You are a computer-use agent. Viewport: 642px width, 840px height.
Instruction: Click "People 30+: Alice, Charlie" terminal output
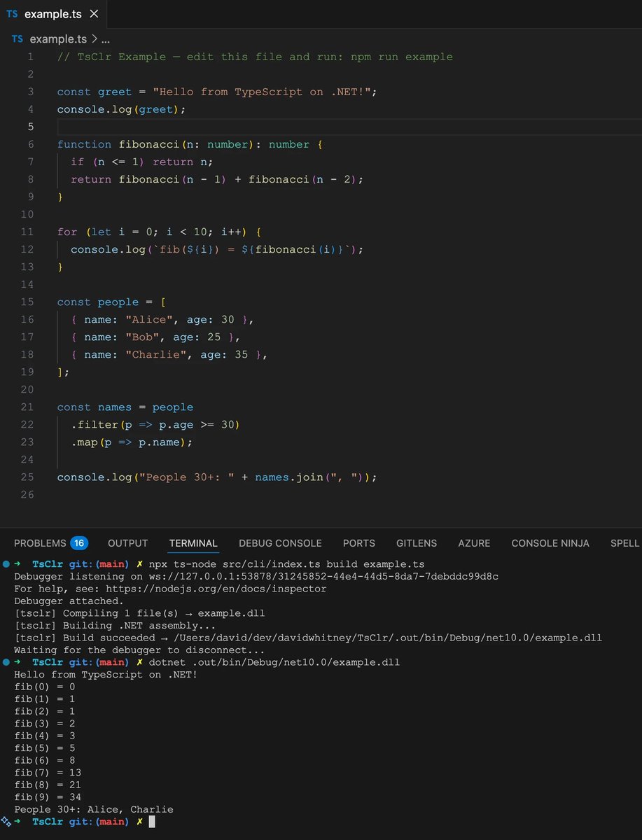pyautogui.click(x=94, y=809)
